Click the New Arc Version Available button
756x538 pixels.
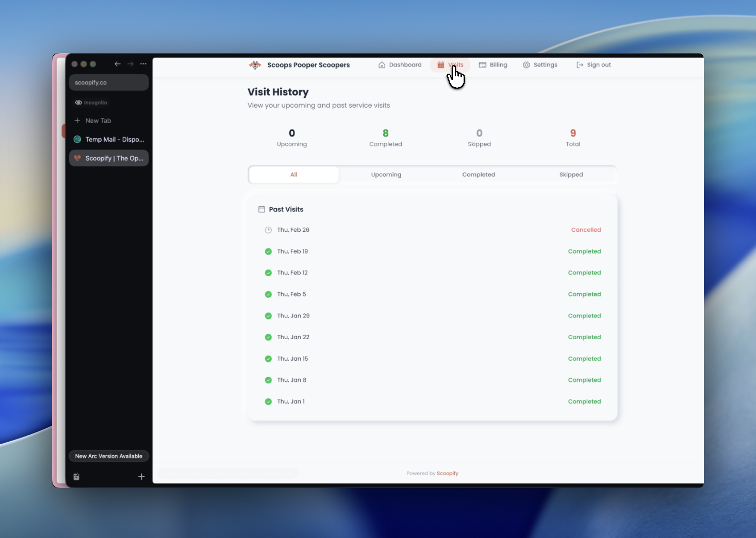[109, 456]
